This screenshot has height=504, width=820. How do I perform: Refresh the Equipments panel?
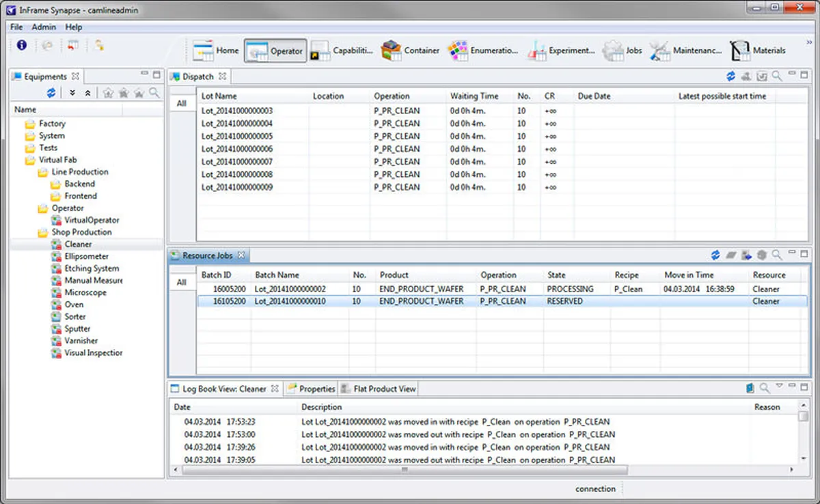point(51,93)
